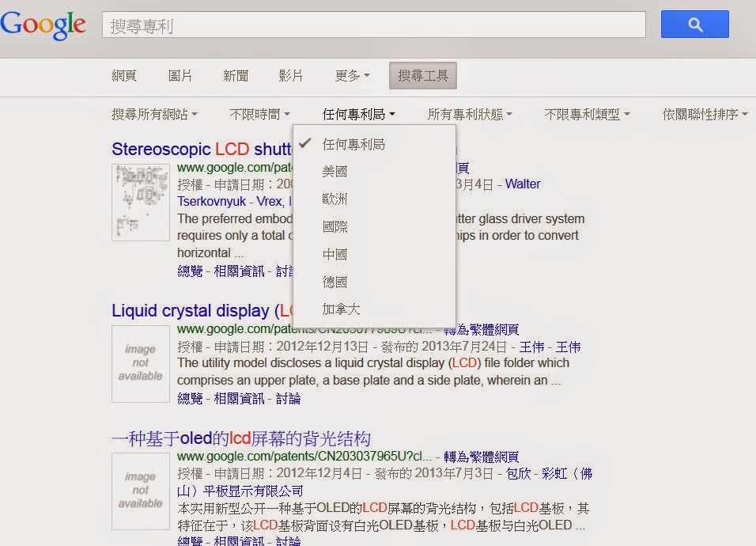This screenshot has width=756, height=546.
Task: Click assignee link 彩虹（佛山）平板显示有限公司
Action: (385, 483)
